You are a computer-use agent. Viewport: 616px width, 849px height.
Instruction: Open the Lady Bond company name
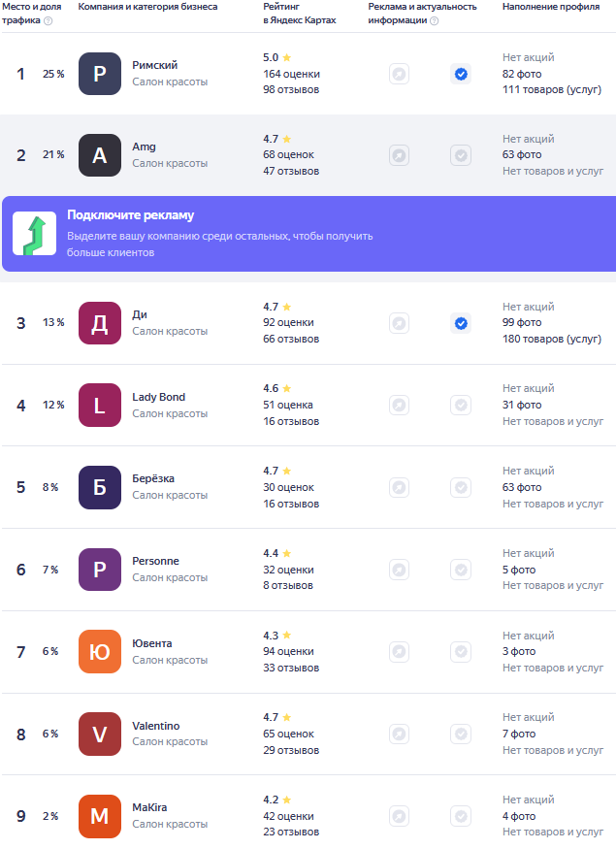[158, 397]
